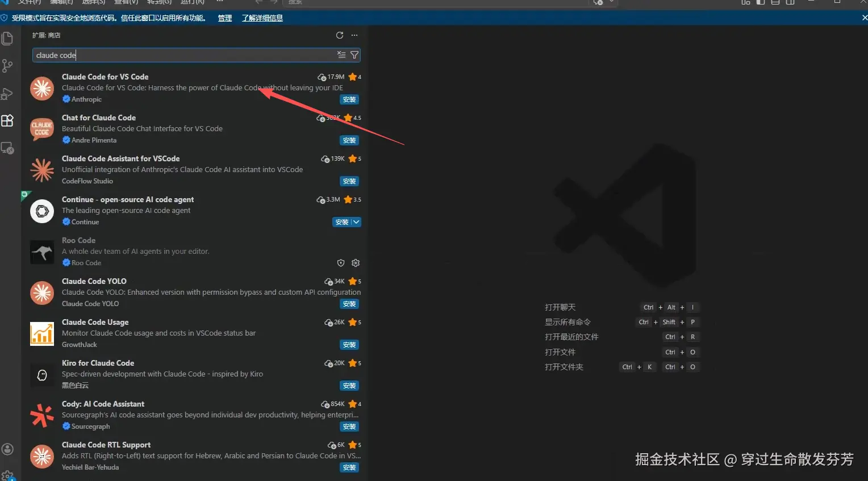Click the Roo Code kangaroo logo

(x=42, y=252)
